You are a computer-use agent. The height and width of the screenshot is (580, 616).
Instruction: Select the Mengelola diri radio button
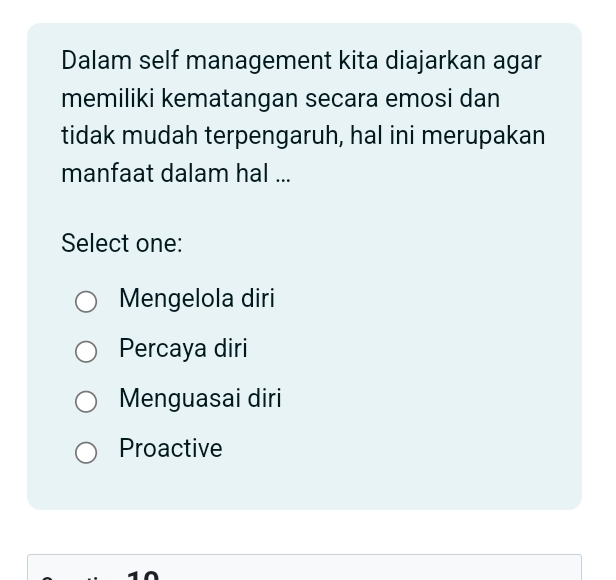tap(87, 302)
